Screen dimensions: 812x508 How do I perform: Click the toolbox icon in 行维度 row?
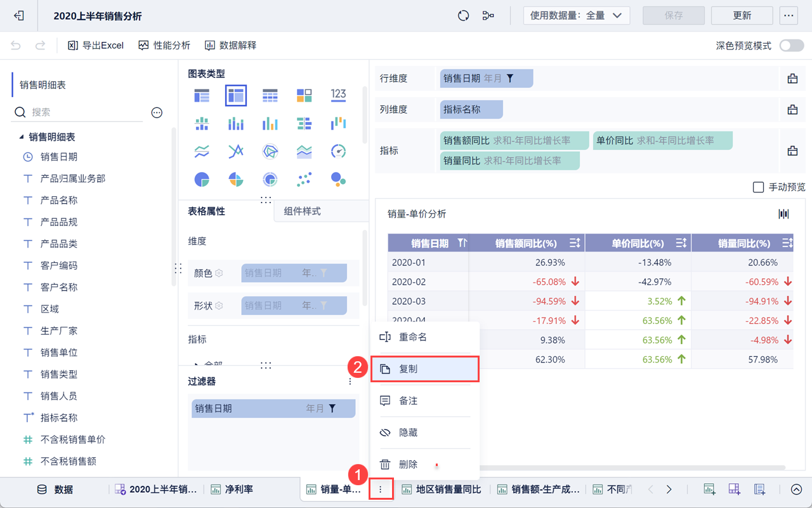[792, 79]
